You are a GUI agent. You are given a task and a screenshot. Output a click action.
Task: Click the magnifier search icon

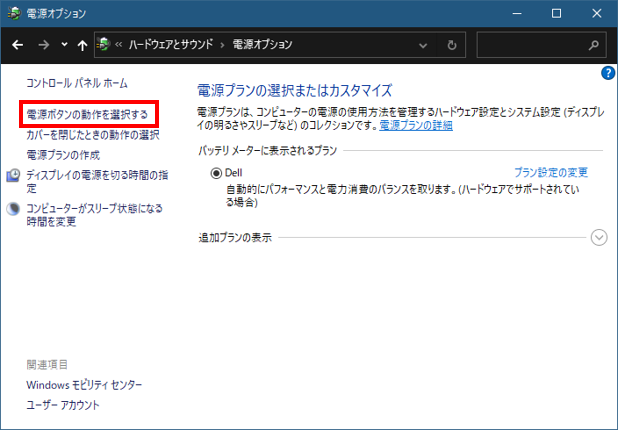pos(594,45)
